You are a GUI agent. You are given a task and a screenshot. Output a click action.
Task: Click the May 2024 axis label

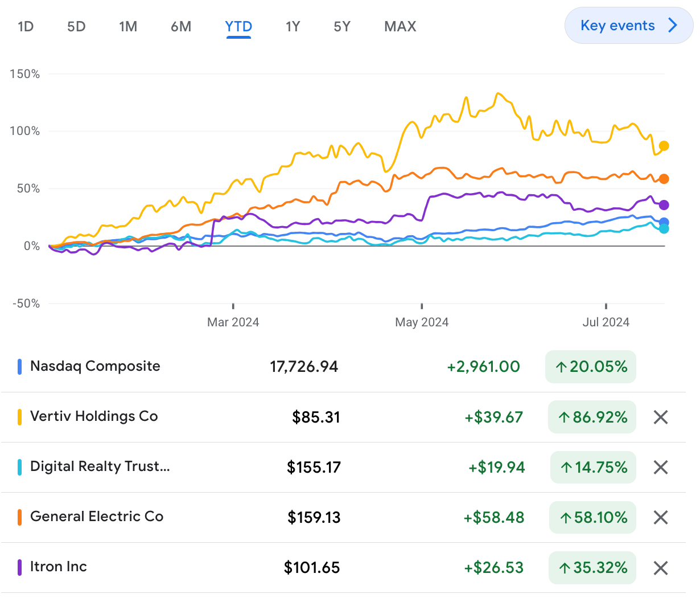(x=422, y=322)
